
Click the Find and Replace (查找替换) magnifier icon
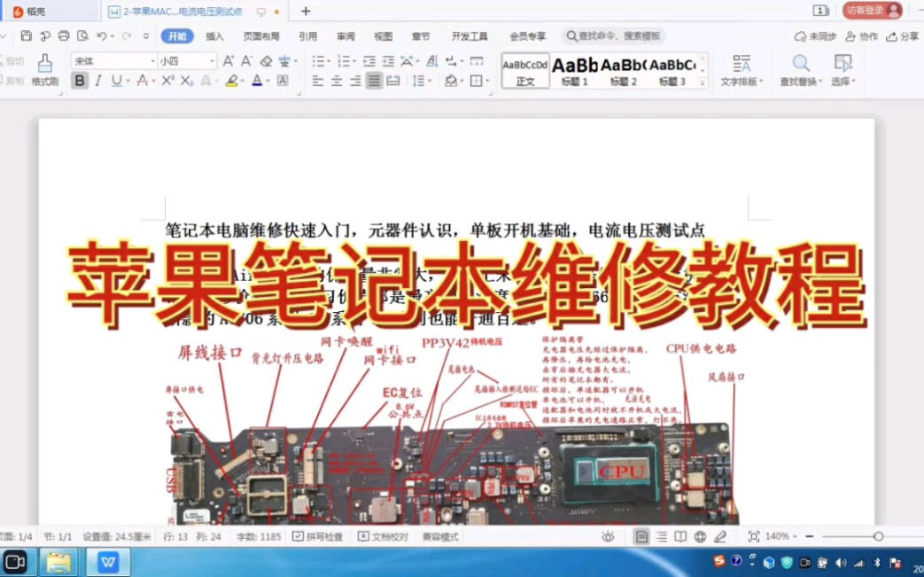[800, 64]
